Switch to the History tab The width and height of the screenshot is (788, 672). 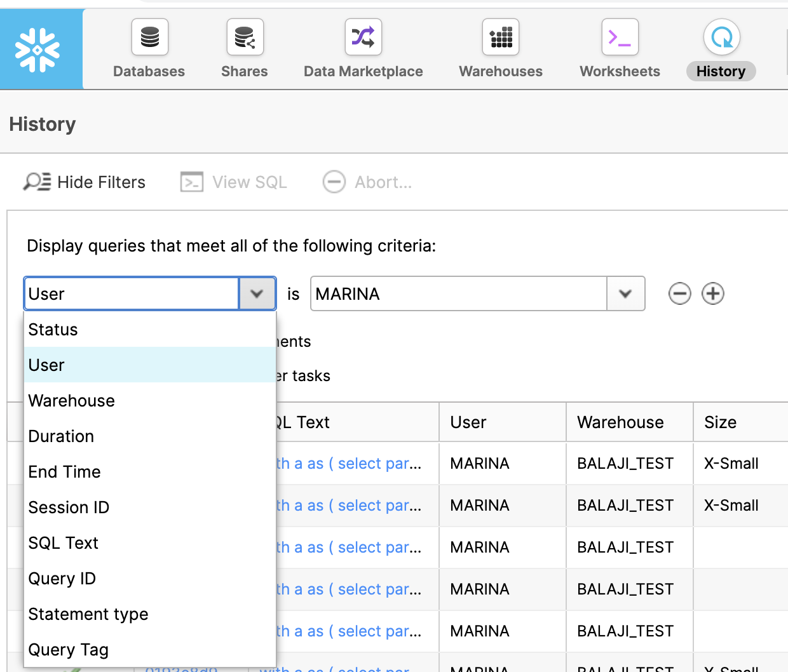pos(721,71)
